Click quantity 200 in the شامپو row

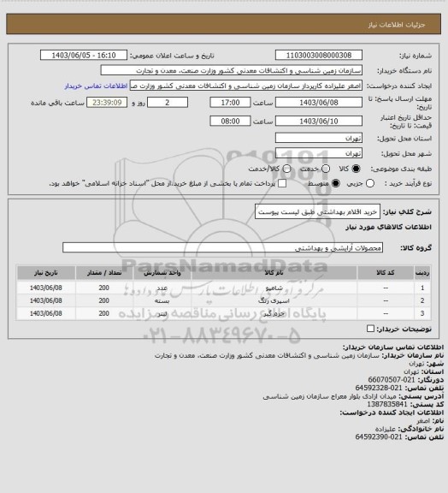click(104, 288)
